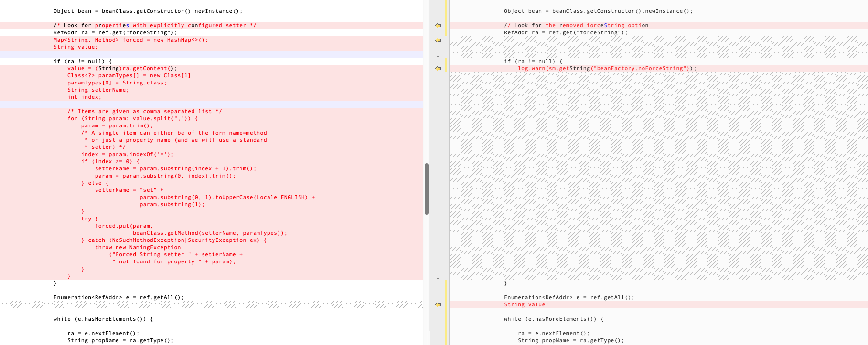
Task: Click line 'value = (String)ra.getContent();'
Action: [122, 69]
